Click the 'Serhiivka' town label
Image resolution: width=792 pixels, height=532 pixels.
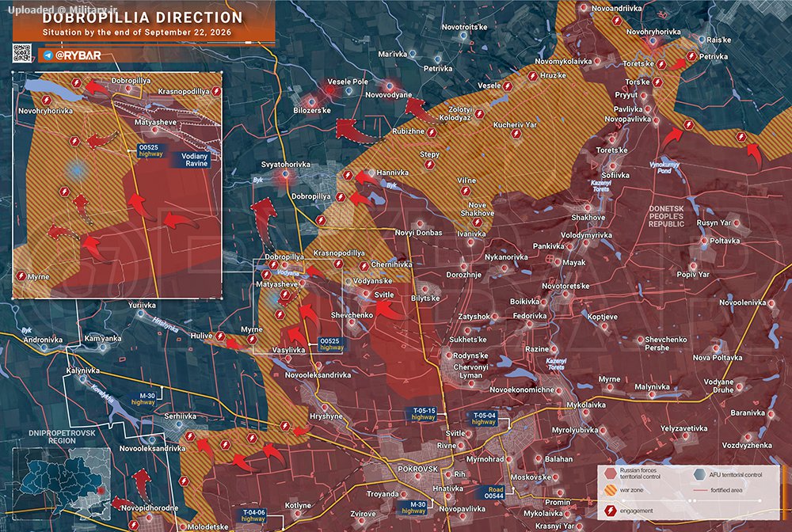[180, 416]
